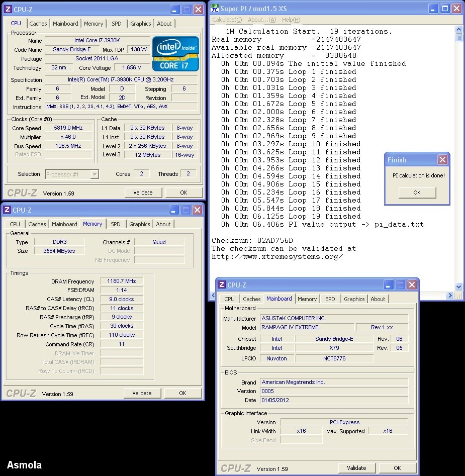
Task: Click the Level 3 cache value 12 MBytes
Action: click(x=147, y=155)
